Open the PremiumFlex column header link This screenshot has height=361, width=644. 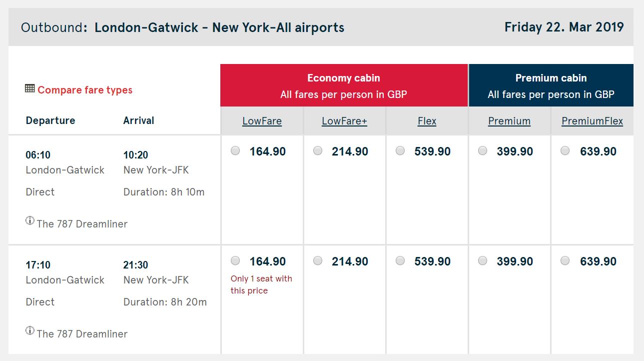[592, 121]
